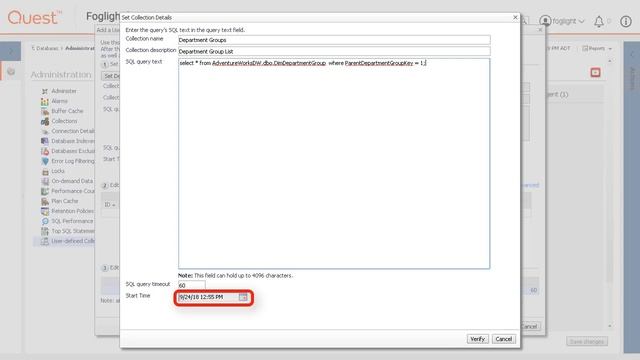
Task: Select Collections in Administration list
Action: tap(64, 121)
